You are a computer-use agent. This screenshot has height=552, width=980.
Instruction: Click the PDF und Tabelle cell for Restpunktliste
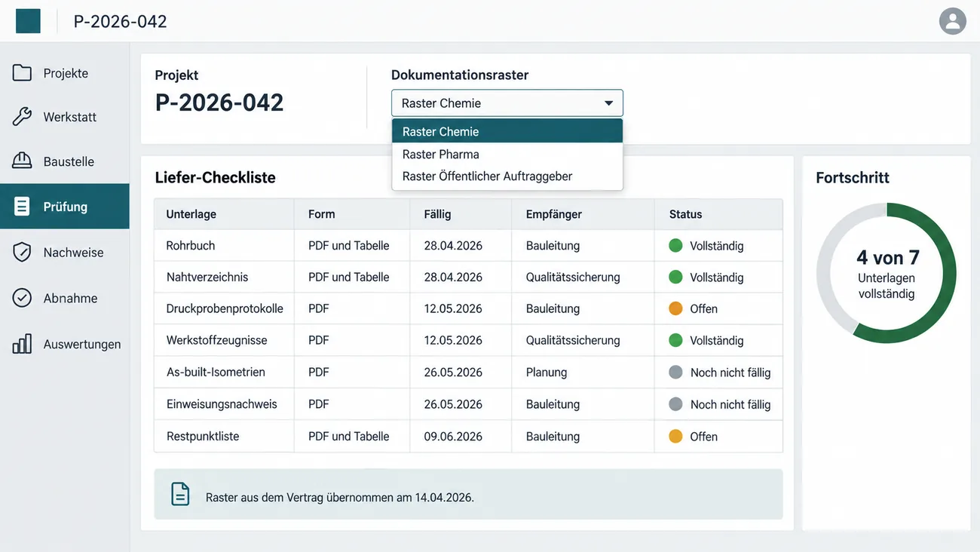click(349, 437)
